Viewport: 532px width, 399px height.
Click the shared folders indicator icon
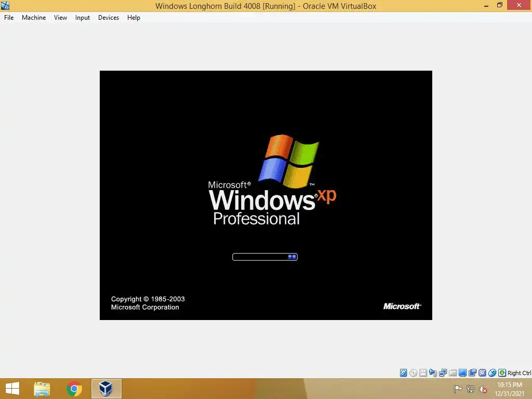[x=453, y=373]
